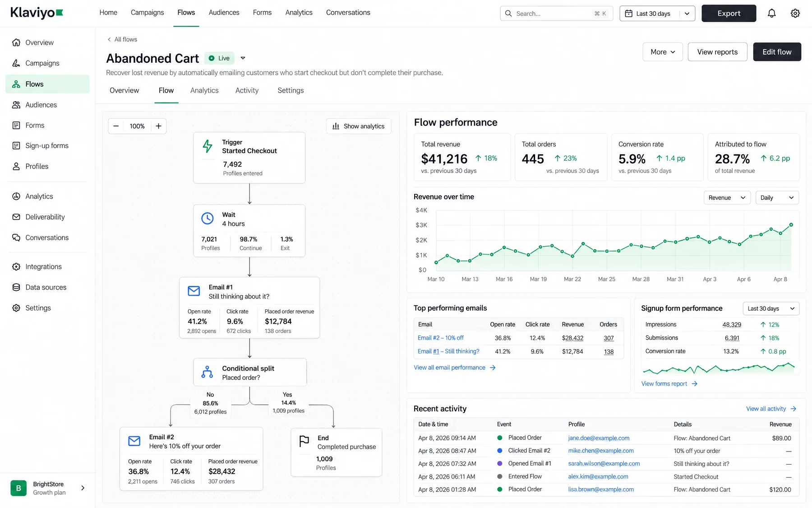Open the View all activity link
The width and height of the screenshot is (812, 508).
coord(771,409)
